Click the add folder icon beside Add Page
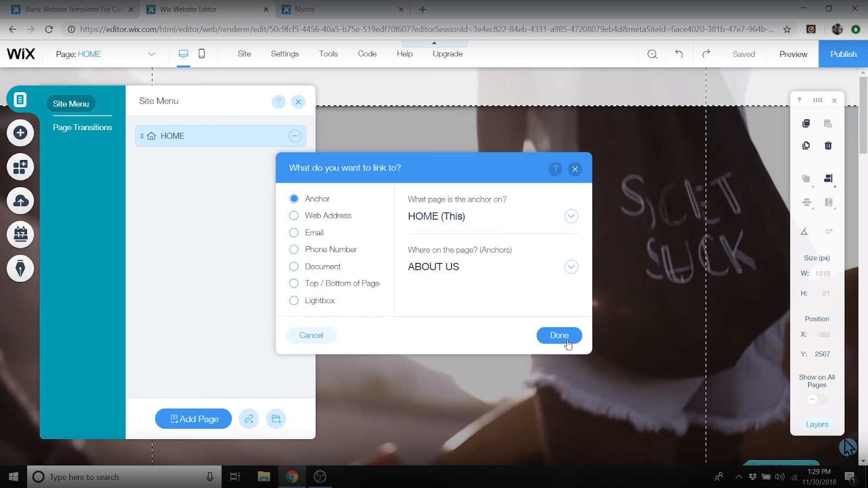This screenshot has width=868, height=488. [x=276, y=419]
